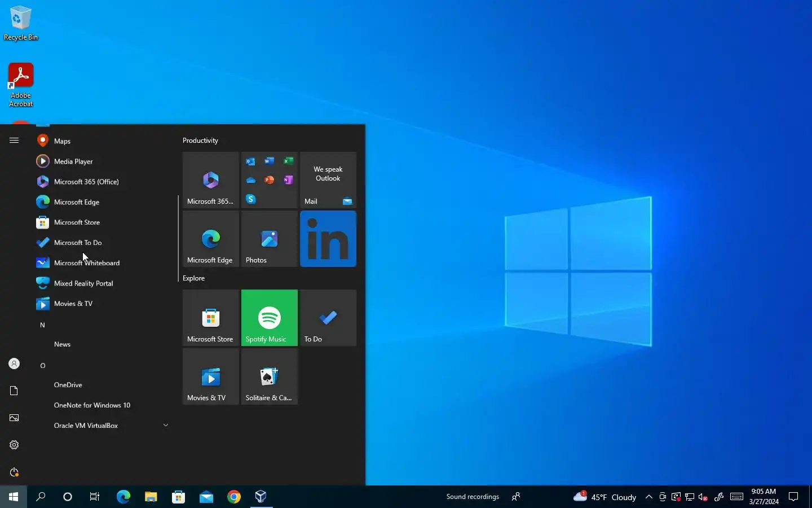Image resolution: width=812 pixels, height=508 pixels.
Task: Open the Action Center notifications icon
Action: click(793, 497)
